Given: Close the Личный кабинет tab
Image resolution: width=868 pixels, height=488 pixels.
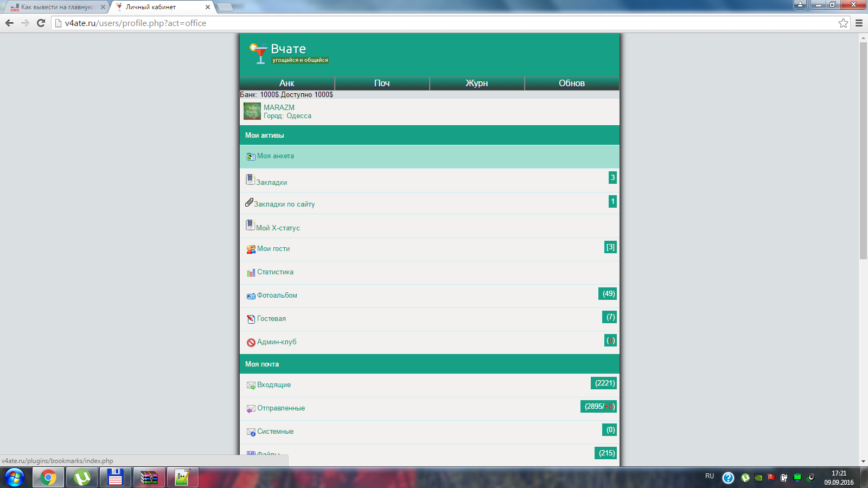Looking at the screenshot, I should click(207, 7).
